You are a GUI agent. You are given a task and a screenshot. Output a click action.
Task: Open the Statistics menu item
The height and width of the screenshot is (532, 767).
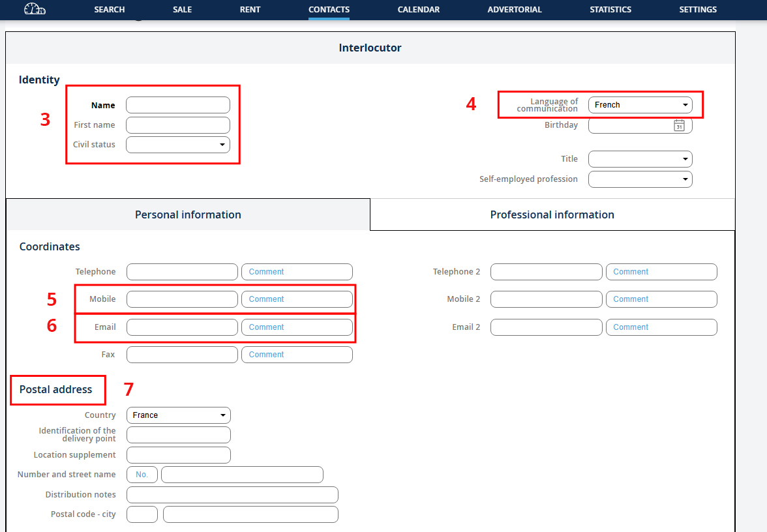[x=610, y=10]
